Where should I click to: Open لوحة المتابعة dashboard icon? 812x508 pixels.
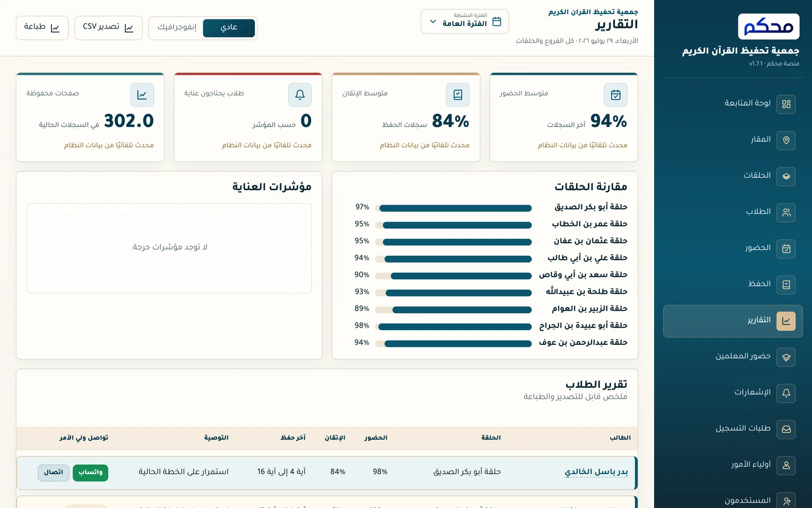786,104
